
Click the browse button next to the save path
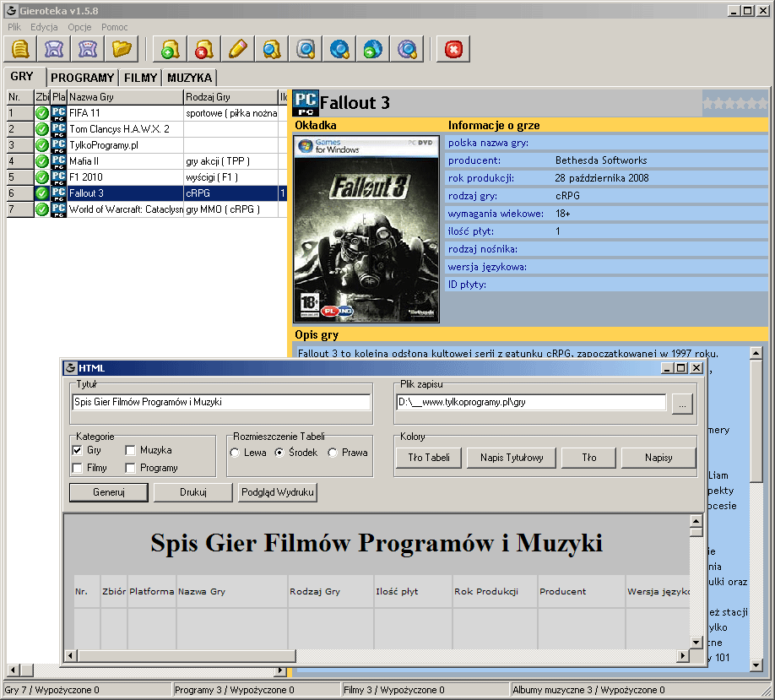click(x=682, y=404)
